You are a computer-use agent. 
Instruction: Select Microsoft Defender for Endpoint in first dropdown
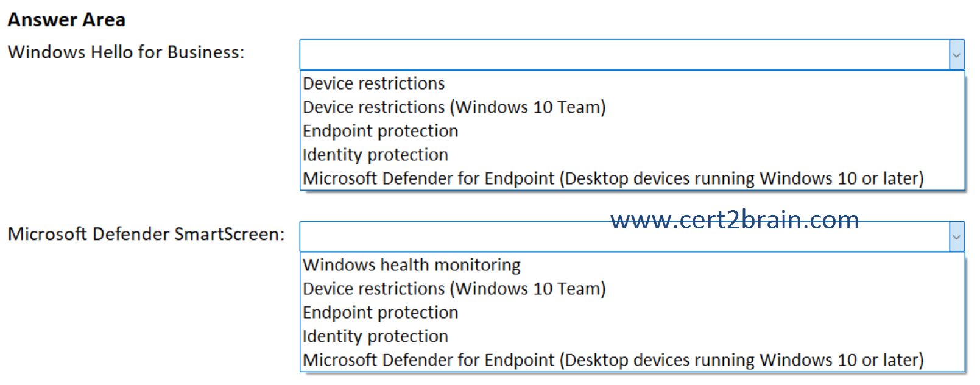[613, 178]
